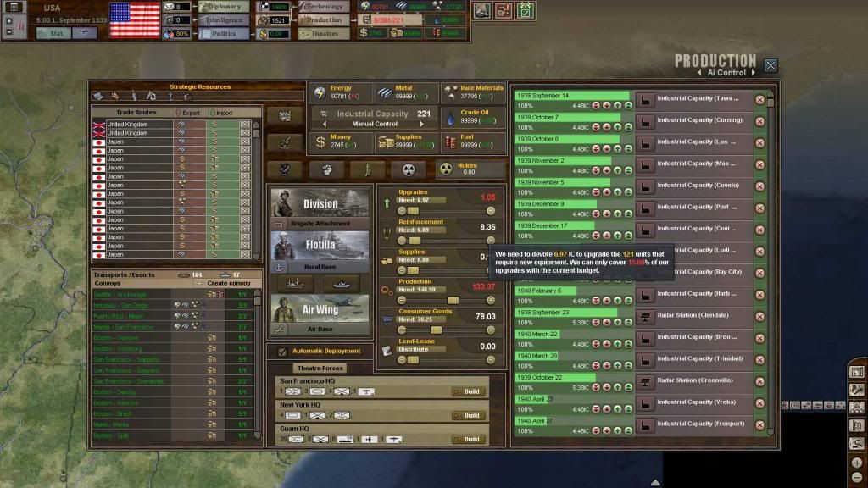This screenshot has height=488, width=868.
Task: Click Build for San Francisco HQ
Action: (468, 391)
